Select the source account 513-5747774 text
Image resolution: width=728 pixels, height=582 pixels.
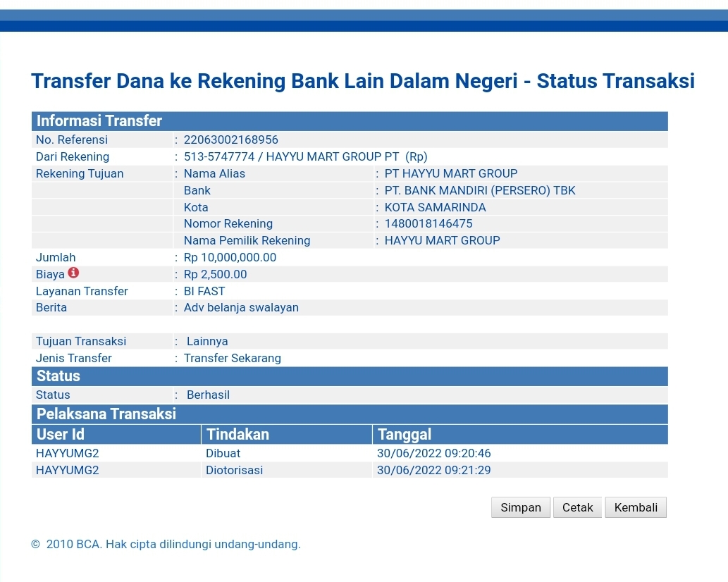[218, 156]
